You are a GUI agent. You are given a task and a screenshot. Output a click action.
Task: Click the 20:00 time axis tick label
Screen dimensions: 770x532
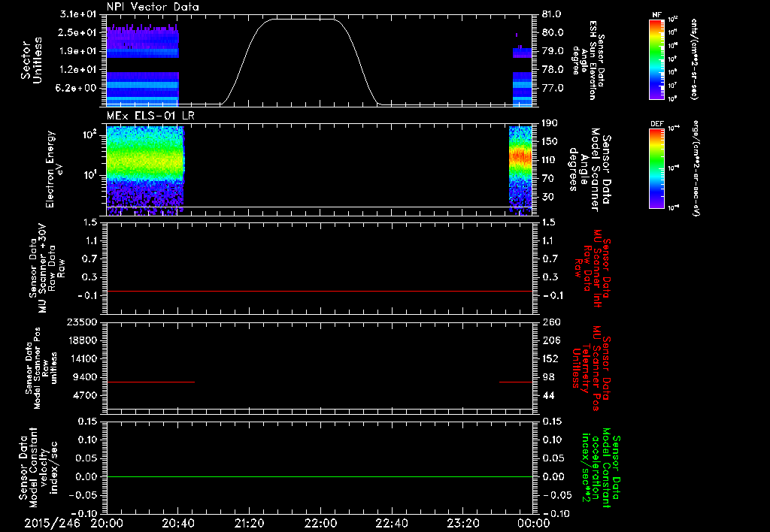[107, 523]
